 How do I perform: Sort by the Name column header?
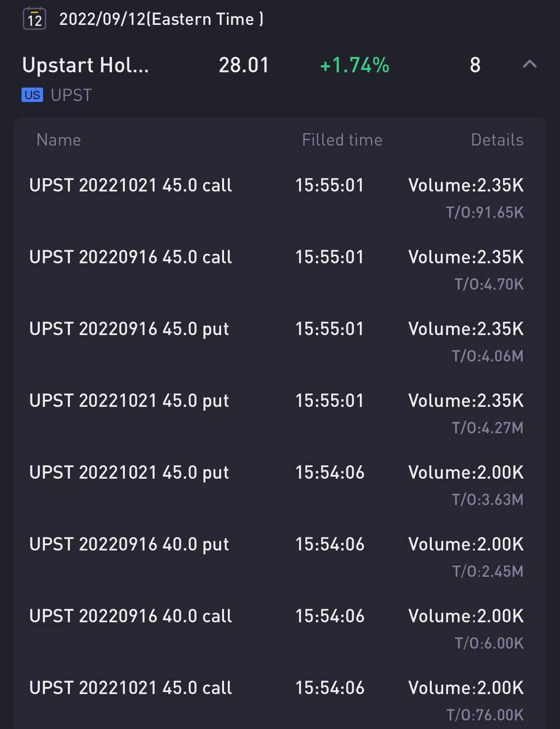[58, 140]
